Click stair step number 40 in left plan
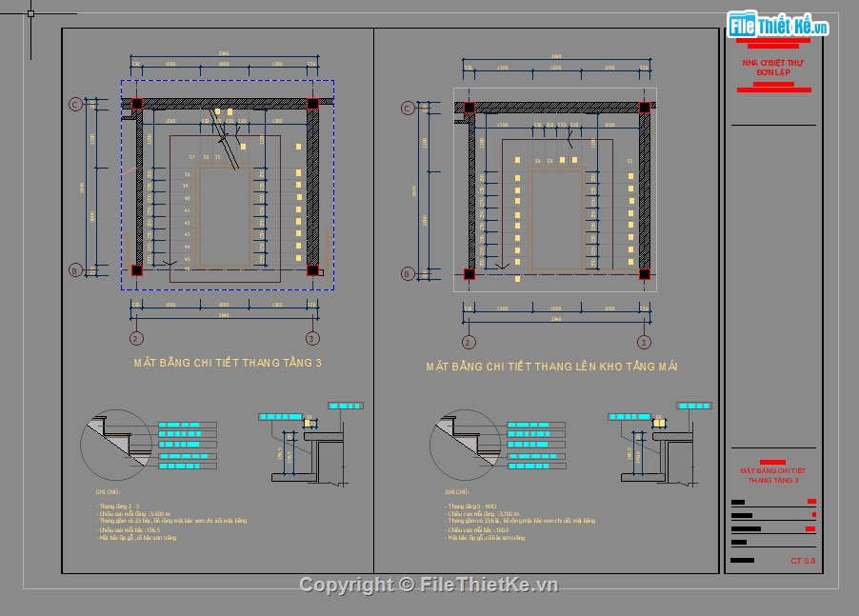 coord(187,198)
